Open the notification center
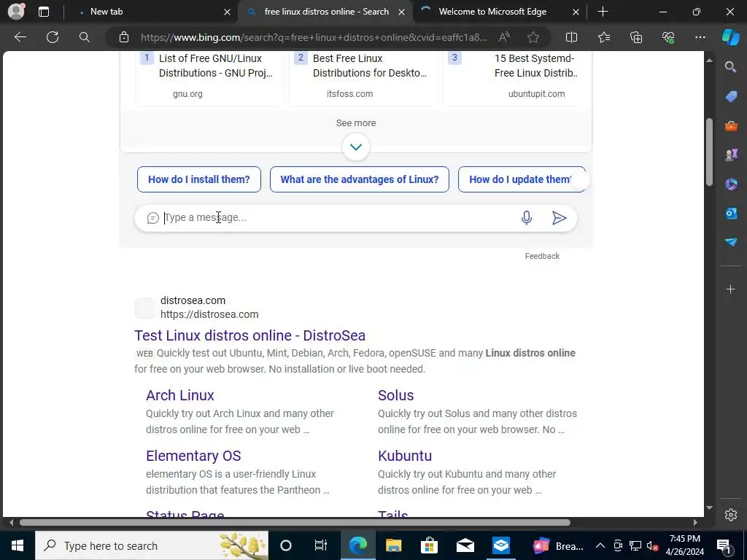This screenshot has width=747, height=560. (724, 545)
